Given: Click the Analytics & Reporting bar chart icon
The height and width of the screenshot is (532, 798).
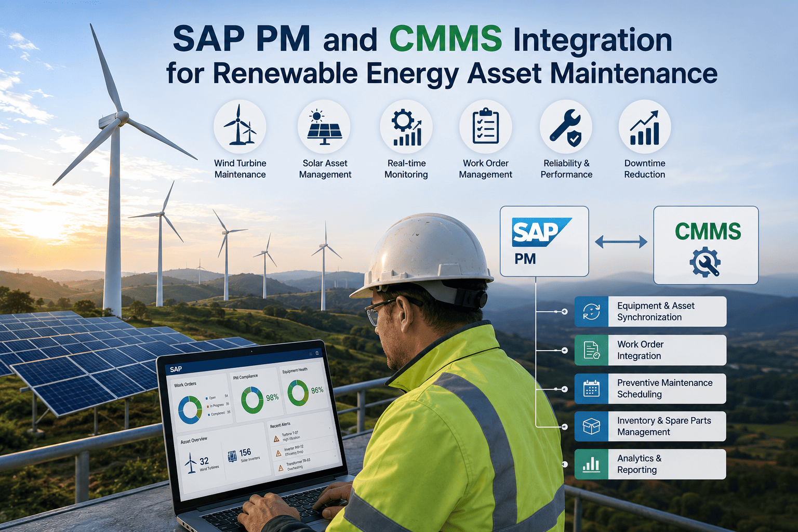Looking at the screenshot, I should coord(591,464).
